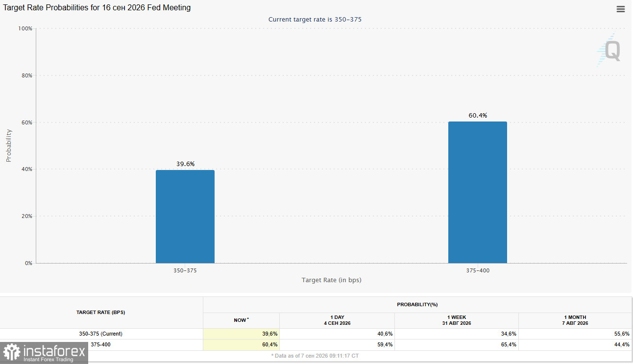Select the 350-375 (Current) table row label

tap(101, 334)
